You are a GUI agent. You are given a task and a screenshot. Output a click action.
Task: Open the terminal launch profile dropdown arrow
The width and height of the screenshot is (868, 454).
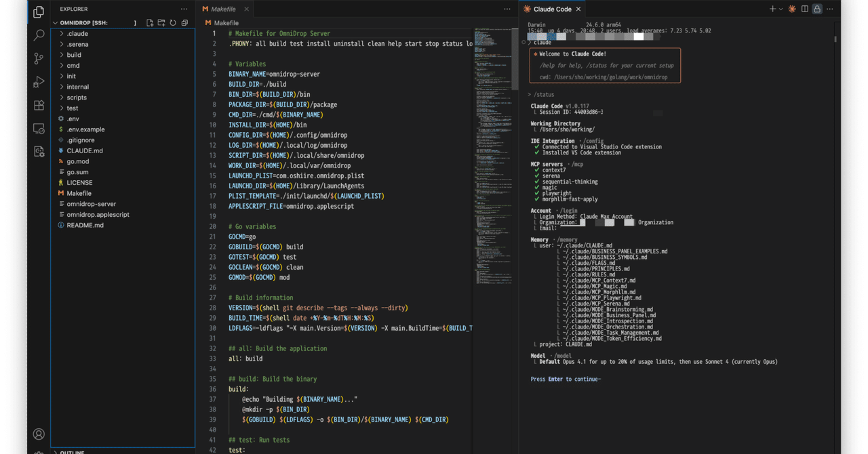click(x=781, y=9)
